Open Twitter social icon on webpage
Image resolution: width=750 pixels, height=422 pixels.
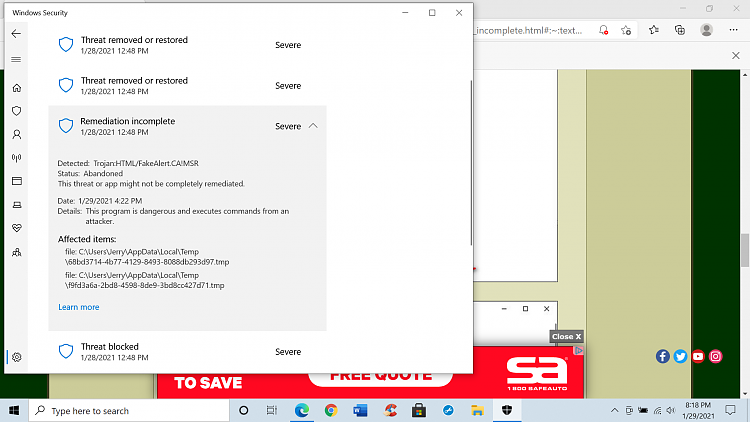pos(680,356)
